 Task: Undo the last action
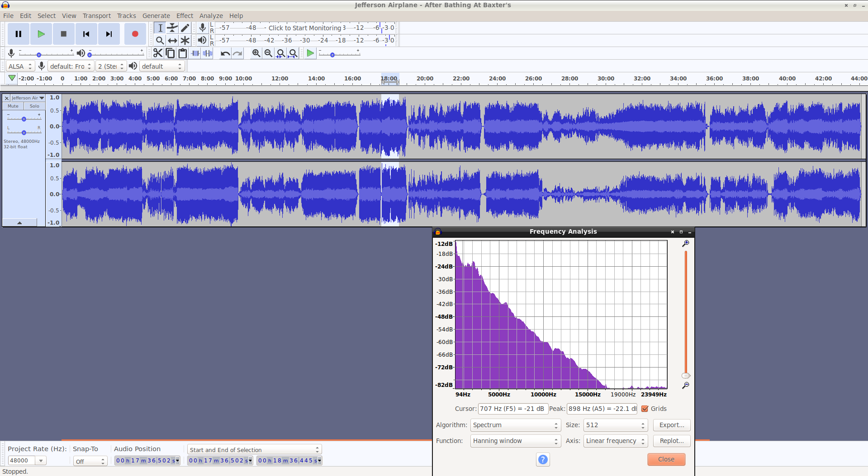click(225, 53)
